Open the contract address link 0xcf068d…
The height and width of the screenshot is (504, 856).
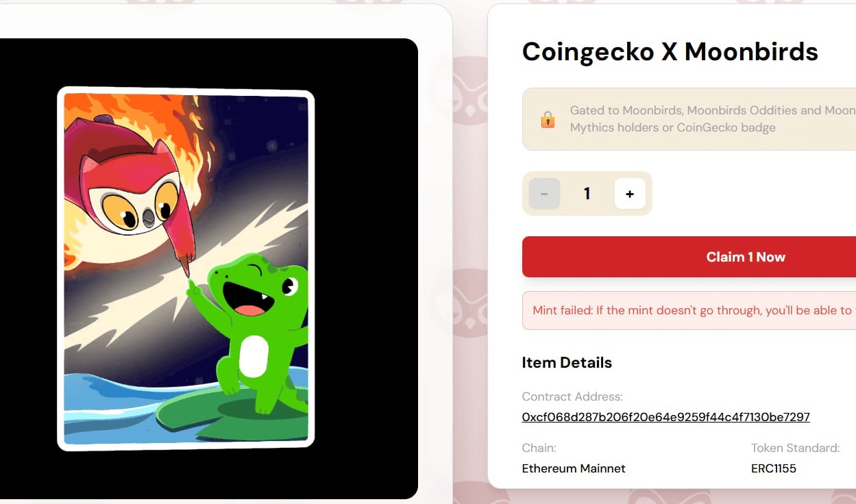click(665, 416)
